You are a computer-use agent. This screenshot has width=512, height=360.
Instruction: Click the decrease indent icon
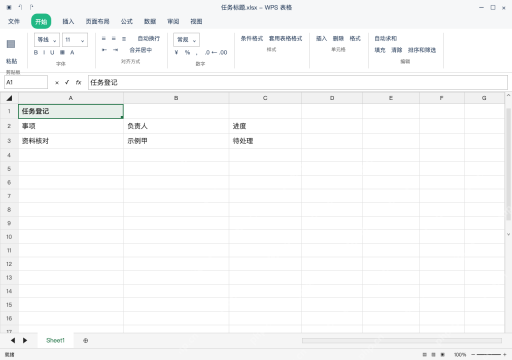pos(104,50)
